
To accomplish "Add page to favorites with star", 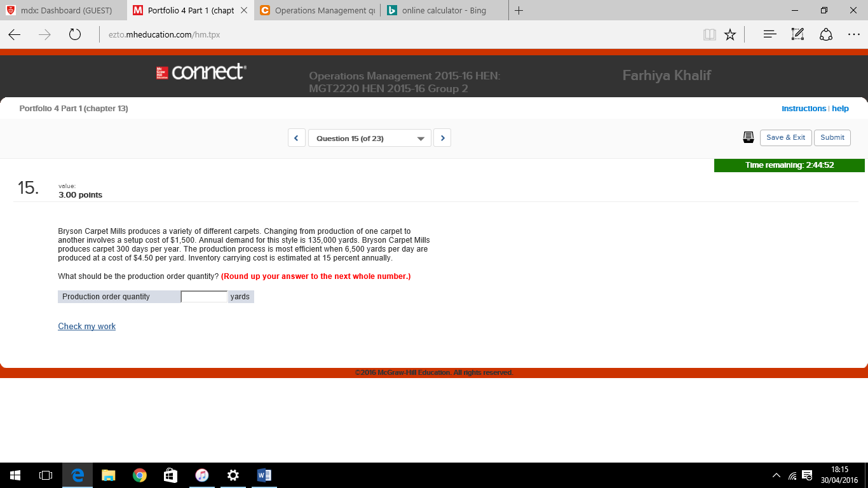I will coord(730,34).
